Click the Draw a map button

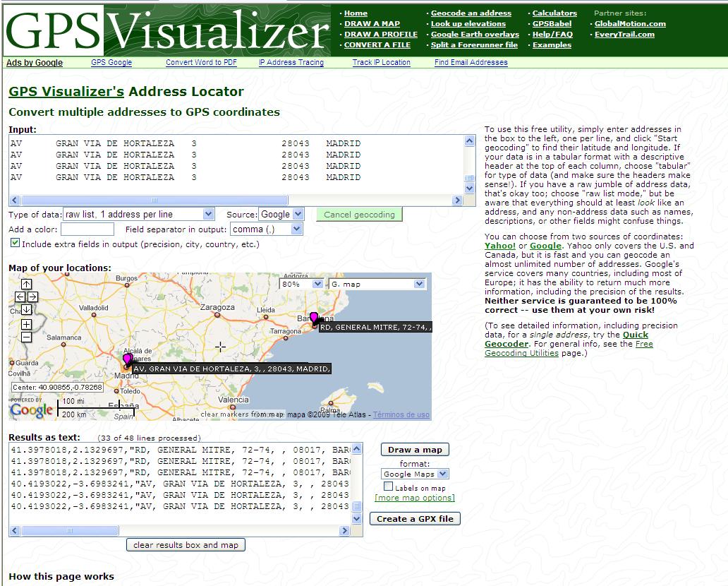pos(415,450)
